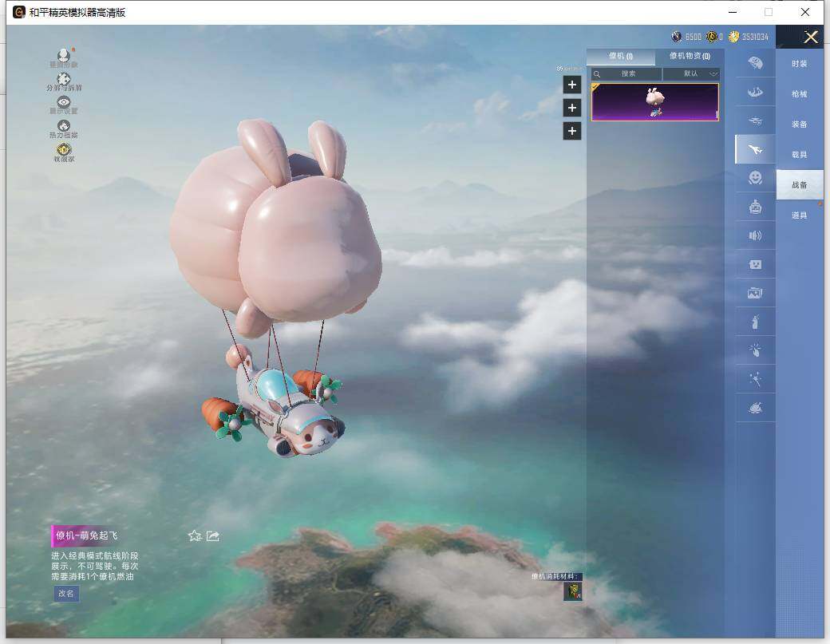Image resolution: width=830 pixels, height=644 pixels.
Task: Click the middle currency showing 0
Action: click(x=714, y=37)
